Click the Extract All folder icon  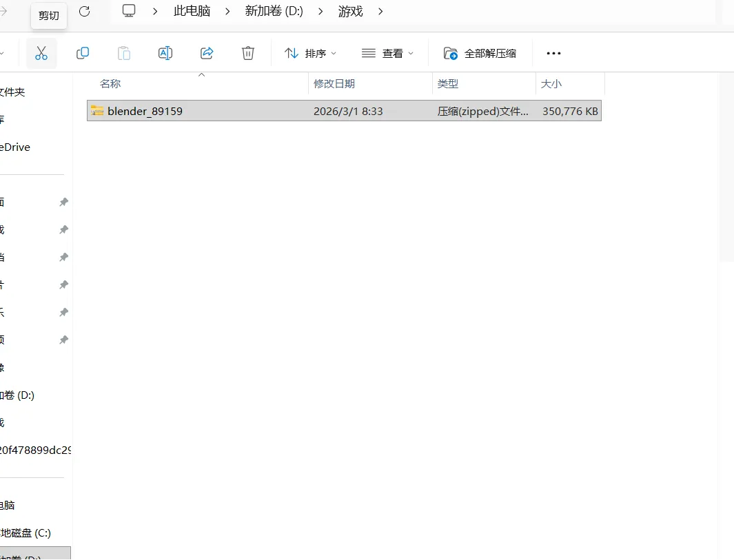point(450,53)
